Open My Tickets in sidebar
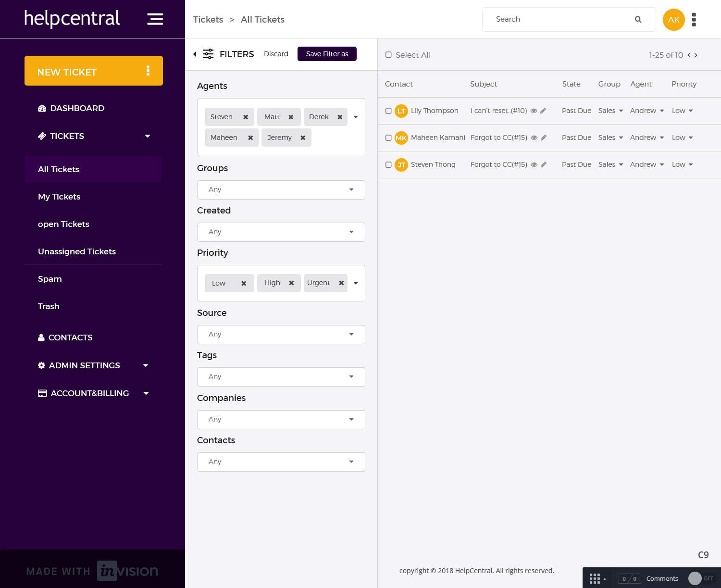The image size is (721, 588). click(x=59, y=197)
